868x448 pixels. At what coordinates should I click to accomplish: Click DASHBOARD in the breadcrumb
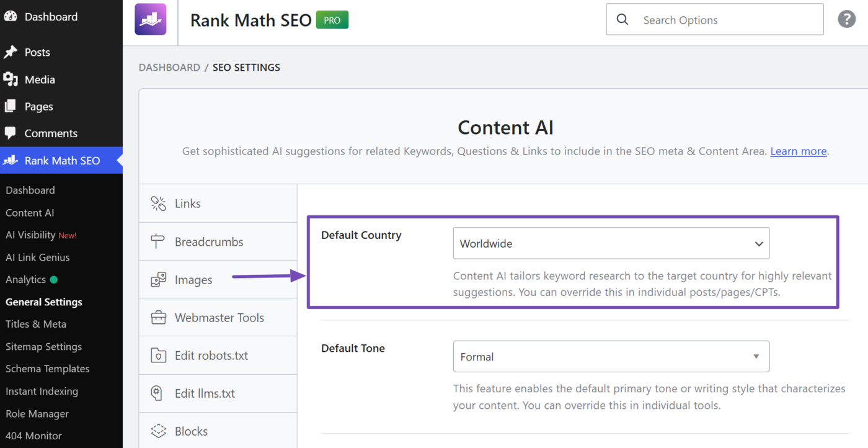pyautogui.click(x=169, y=67)
